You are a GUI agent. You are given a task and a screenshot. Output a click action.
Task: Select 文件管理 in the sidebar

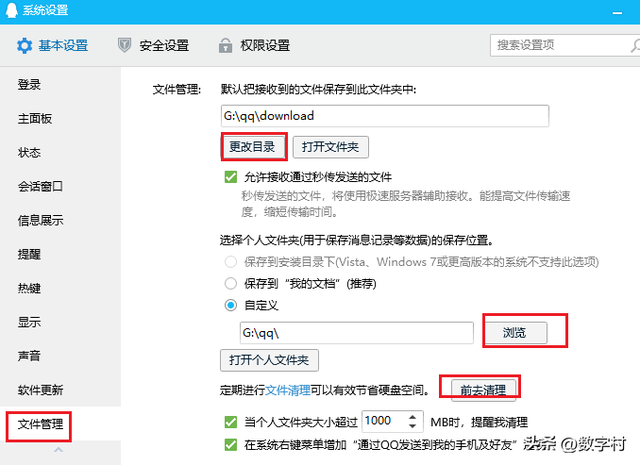pyautogui.click(x=40, y=424)
